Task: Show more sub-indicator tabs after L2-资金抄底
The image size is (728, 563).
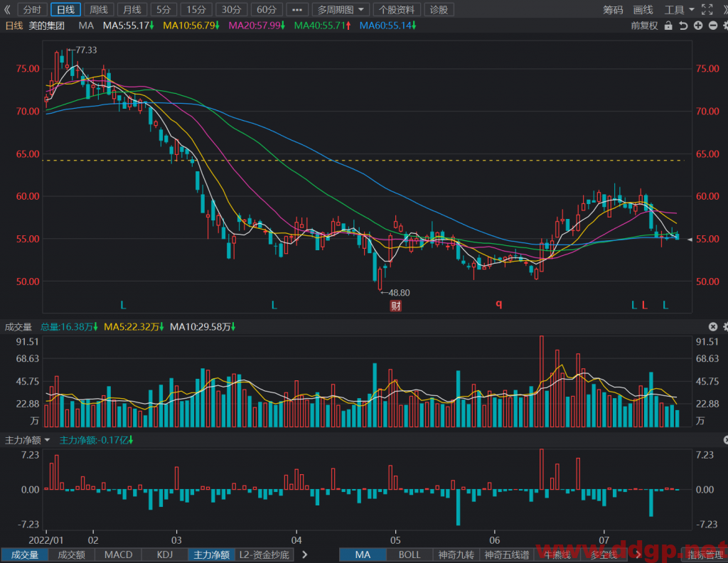Action: (x=304, y=554)
